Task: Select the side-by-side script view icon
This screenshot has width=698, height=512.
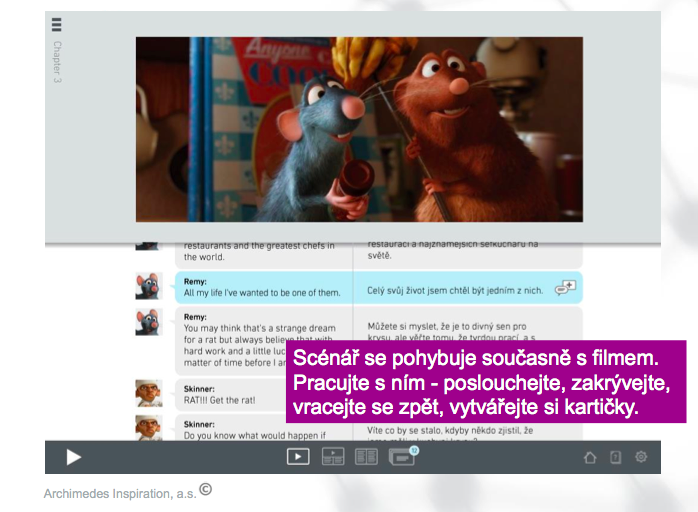Action: pos(366,457)
